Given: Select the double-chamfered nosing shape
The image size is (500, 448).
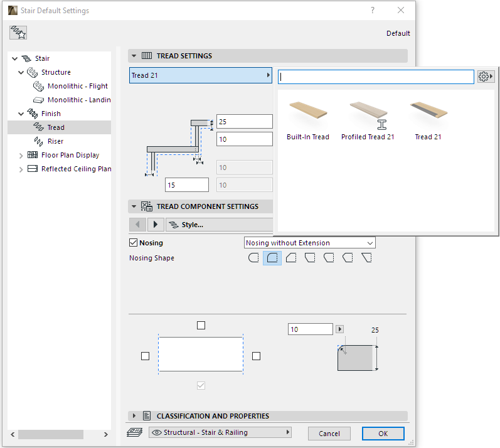Looking at the screenshot, I should click(329, 258).
